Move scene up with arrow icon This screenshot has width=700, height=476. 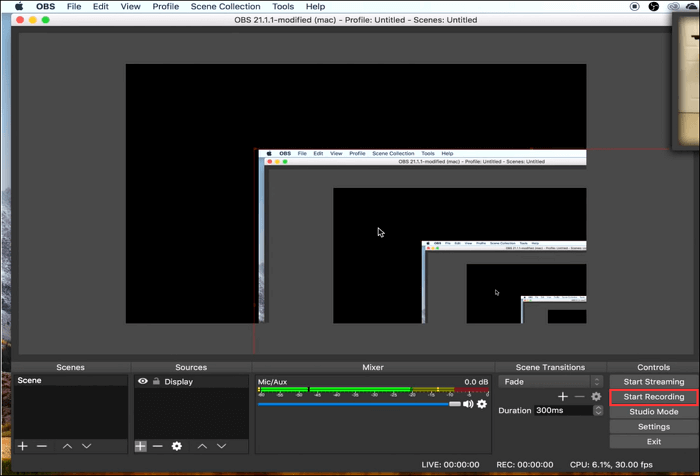pos(67,446)
